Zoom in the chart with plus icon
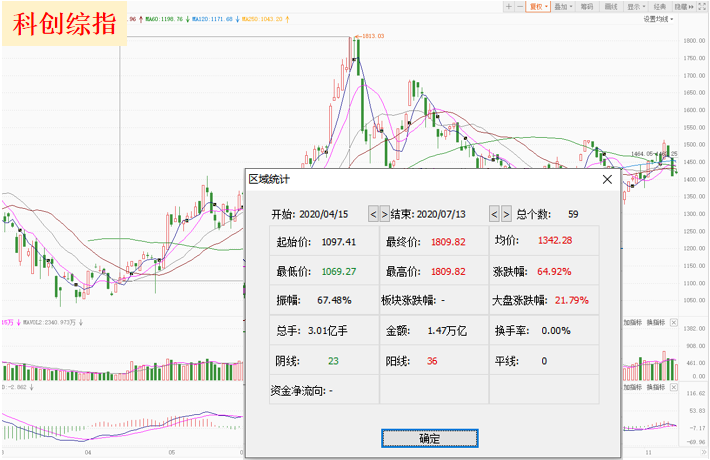710x460 pixels. [x=509, y=6]
